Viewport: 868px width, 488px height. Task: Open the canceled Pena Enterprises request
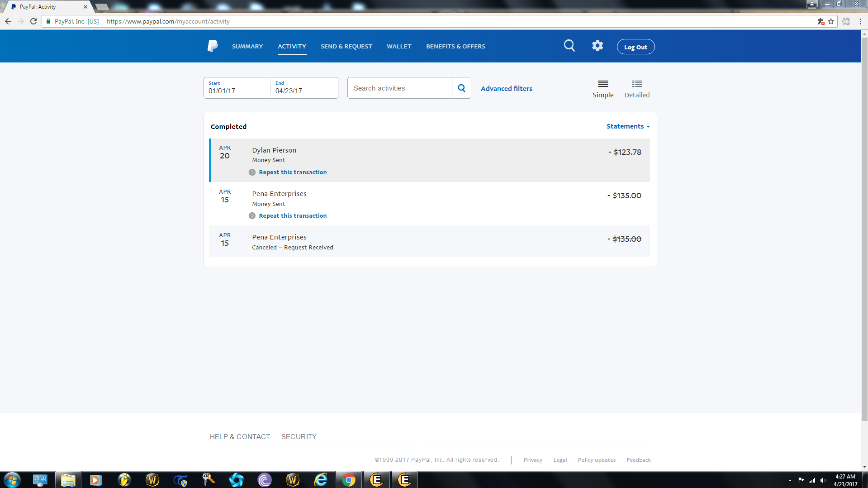coord(430,241)
